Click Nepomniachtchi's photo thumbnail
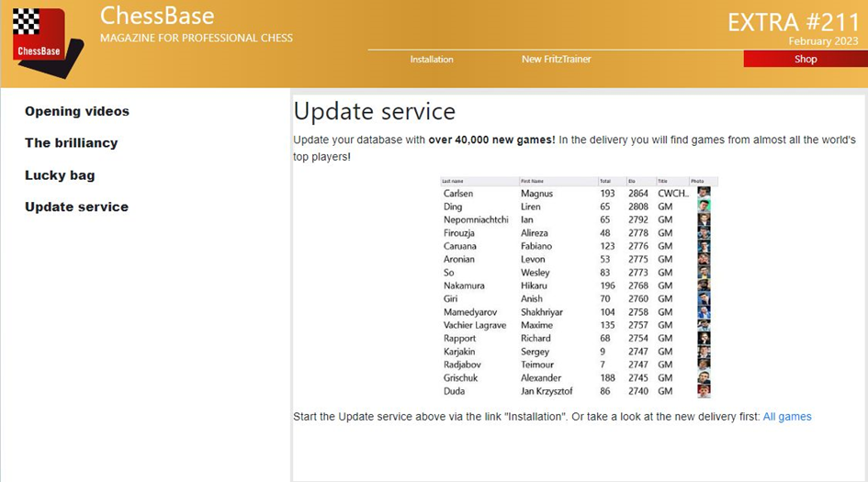The height and width of the screenshot is (482, 868). (x=704, y=219)
